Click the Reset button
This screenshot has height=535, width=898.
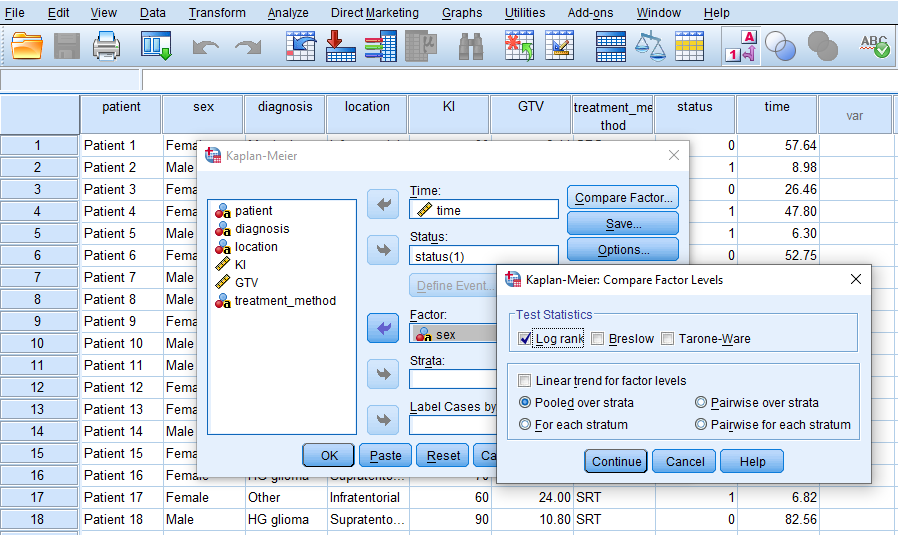point(443,455)
